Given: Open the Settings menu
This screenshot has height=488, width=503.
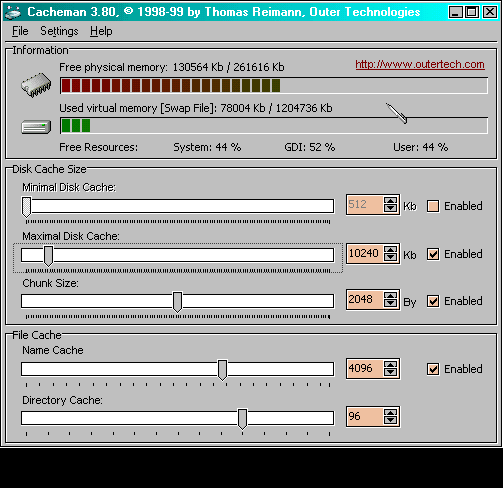Looking at the screenshot, I should click(x=59, y=31).
